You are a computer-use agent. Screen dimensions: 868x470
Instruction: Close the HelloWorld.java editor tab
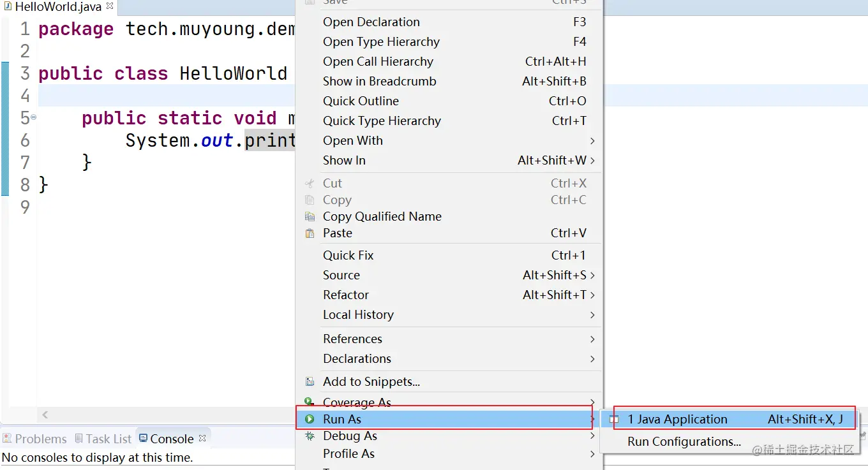[110, 6]
